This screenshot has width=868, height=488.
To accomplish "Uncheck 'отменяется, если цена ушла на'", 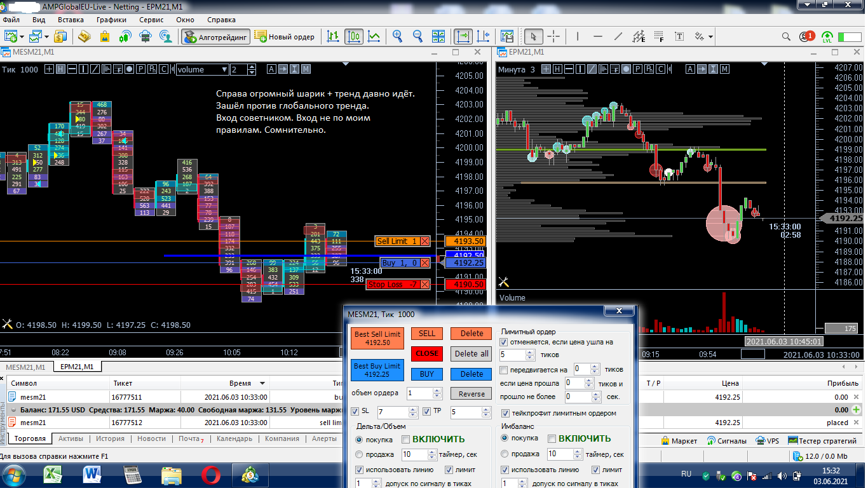I will click(505, 342).
